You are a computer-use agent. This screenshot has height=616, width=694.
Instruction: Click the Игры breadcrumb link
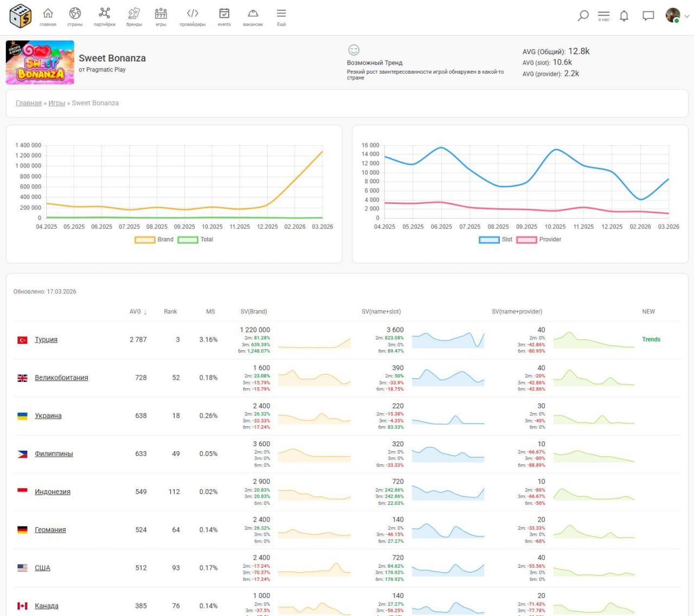pos(56,103)
